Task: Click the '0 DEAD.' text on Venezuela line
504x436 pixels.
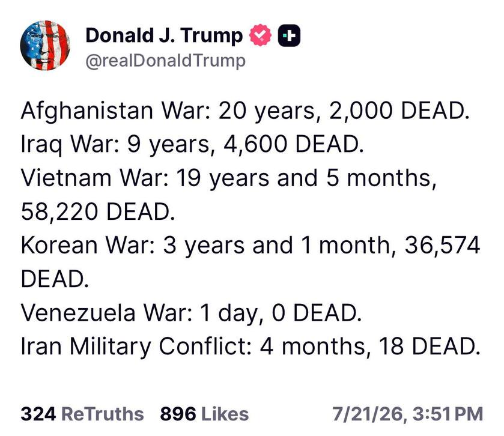Action: [x=317, y=313]
